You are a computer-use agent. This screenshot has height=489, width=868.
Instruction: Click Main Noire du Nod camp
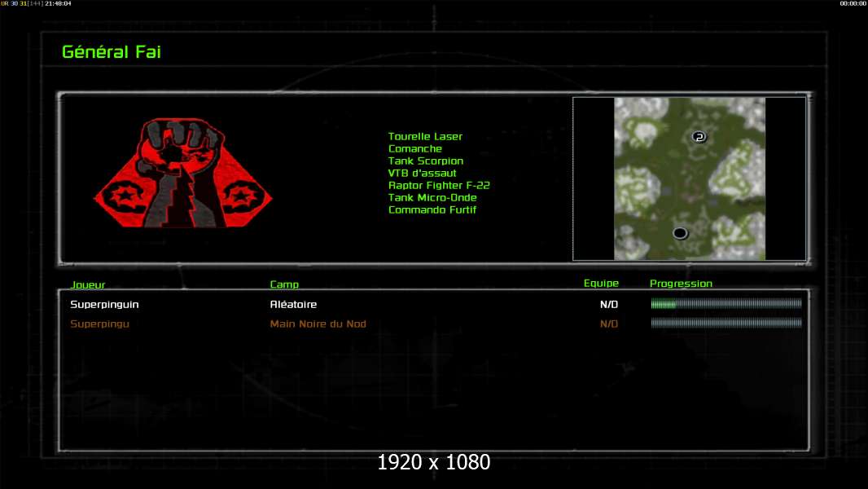[318, 324]
